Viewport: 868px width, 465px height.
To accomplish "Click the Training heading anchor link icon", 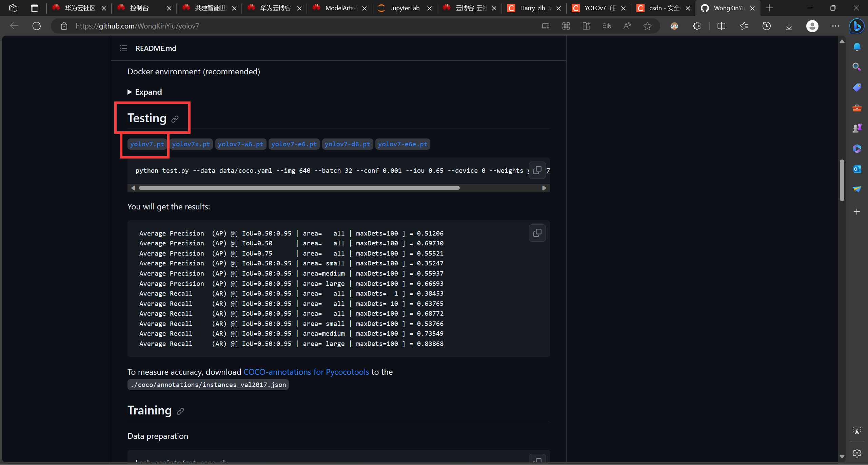I will pyautogui.click(x=180, y=411).
